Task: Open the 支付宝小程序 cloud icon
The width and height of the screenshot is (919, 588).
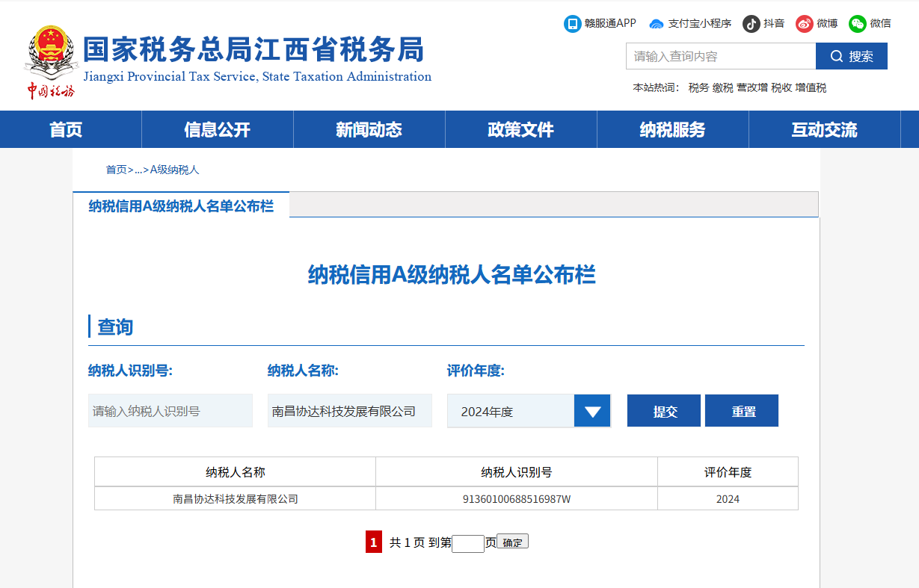Action: [657, 24]
